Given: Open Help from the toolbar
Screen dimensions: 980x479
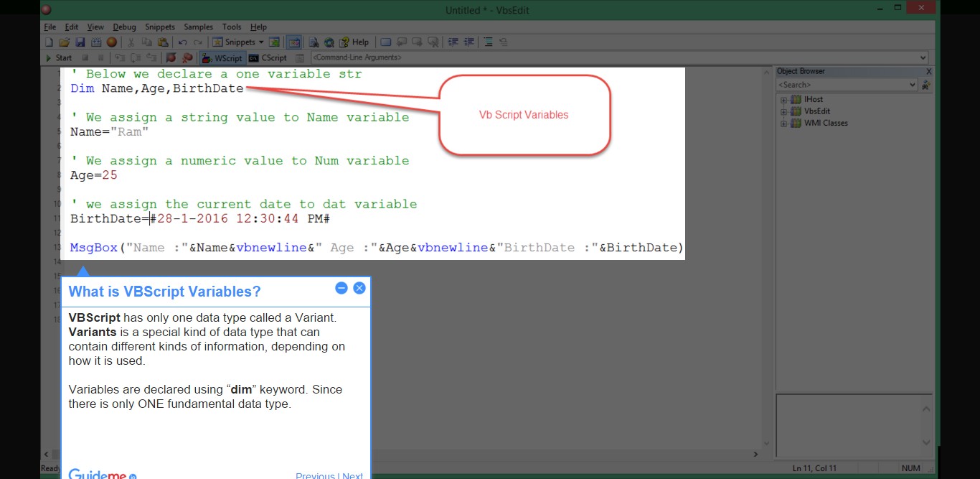Looking at the screenshot, I should click(354, 42).
